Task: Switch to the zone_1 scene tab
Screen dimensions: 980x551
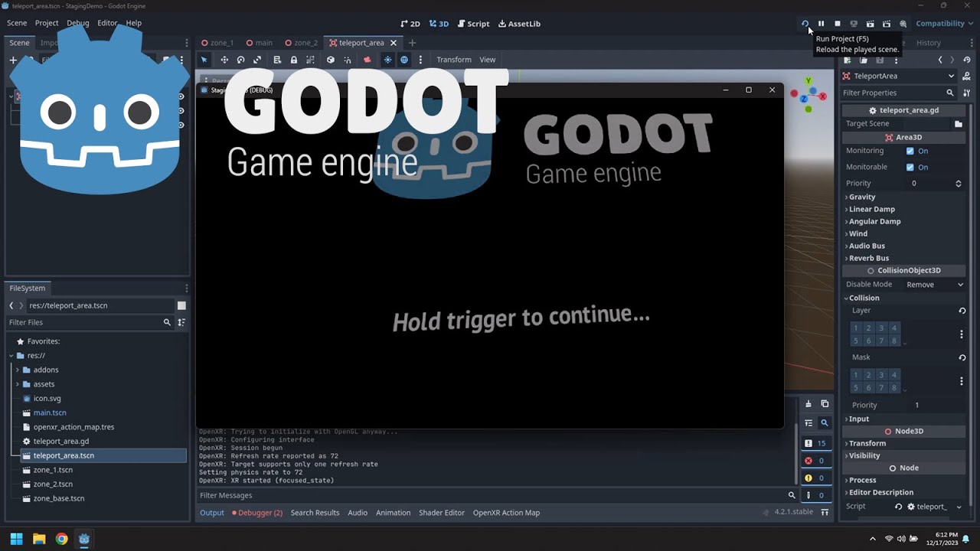Action: coord(217,43)
